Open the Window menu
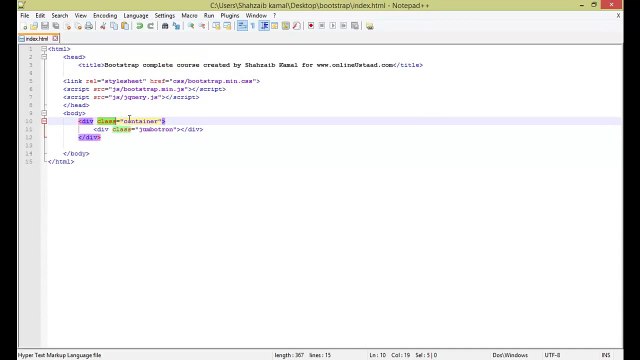Image resolution: width=640 pixels, height=360 pixels. [x=256, y=16]
